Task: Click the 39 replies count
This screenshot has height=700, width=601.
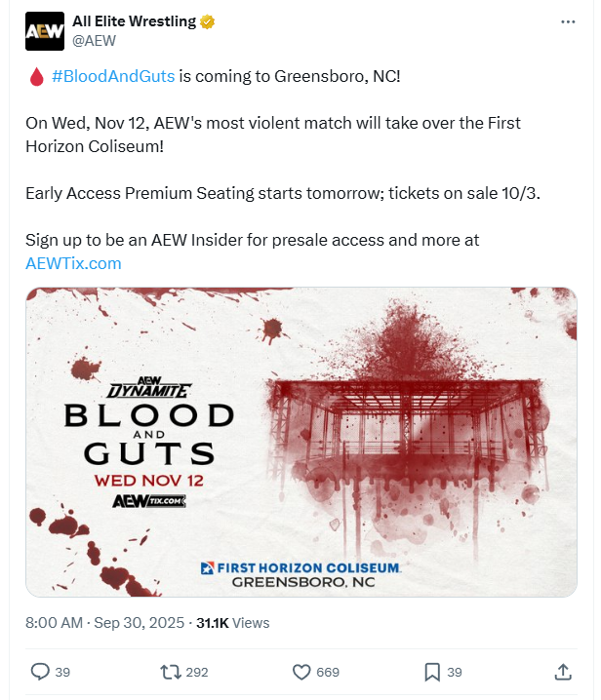Action: 63,672
